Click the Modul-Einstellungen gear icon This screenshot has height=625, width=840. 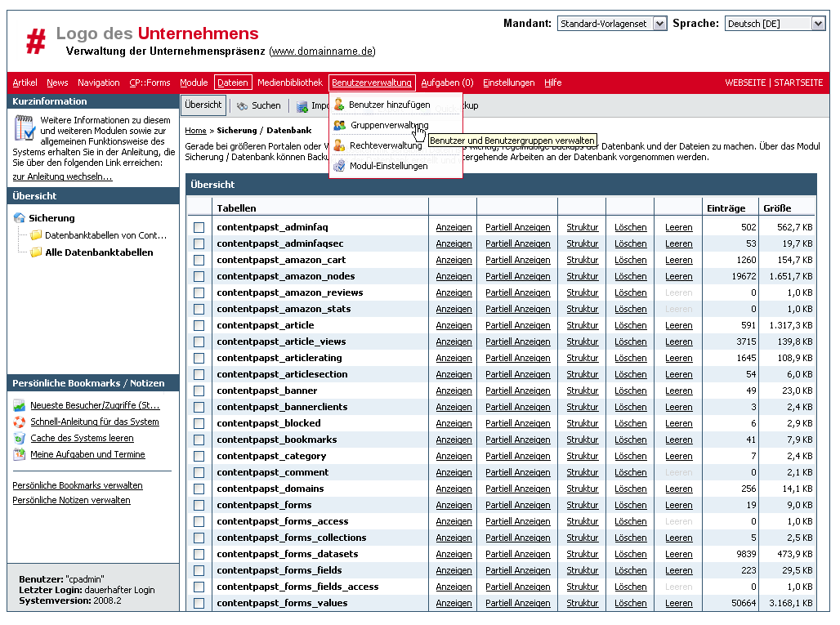[339, 166]
